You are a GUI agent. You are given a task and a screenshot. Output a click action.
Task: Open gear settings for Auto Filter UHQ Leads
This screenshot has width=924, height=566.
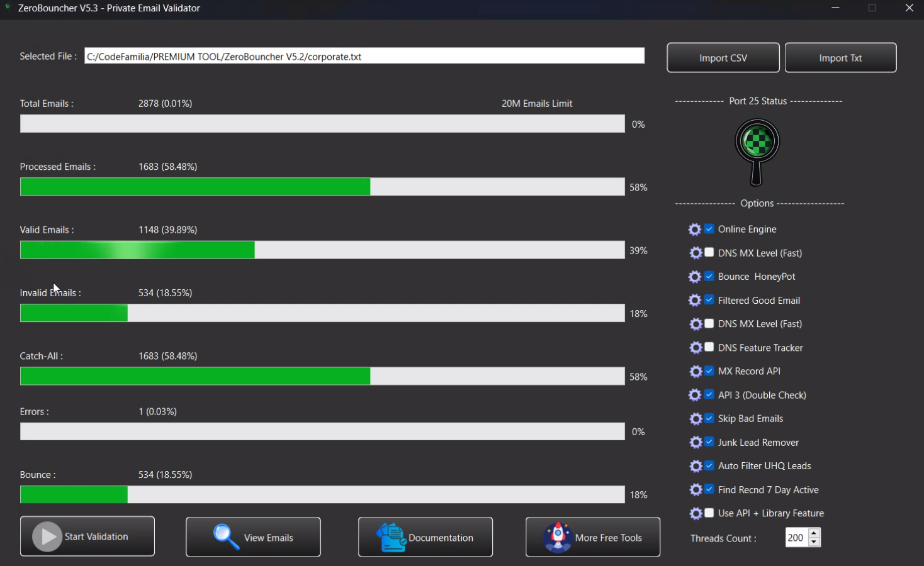tap(696, 466)
